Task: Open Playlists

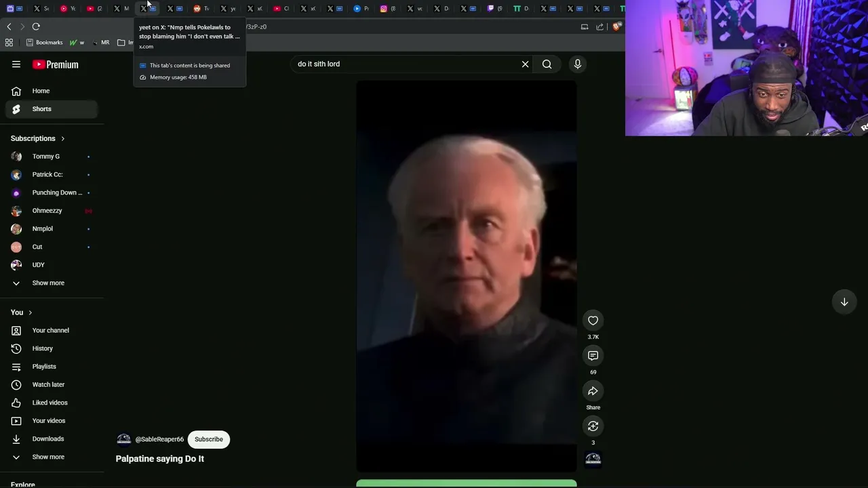Action: pyautogui.click(x=52, y=367)
